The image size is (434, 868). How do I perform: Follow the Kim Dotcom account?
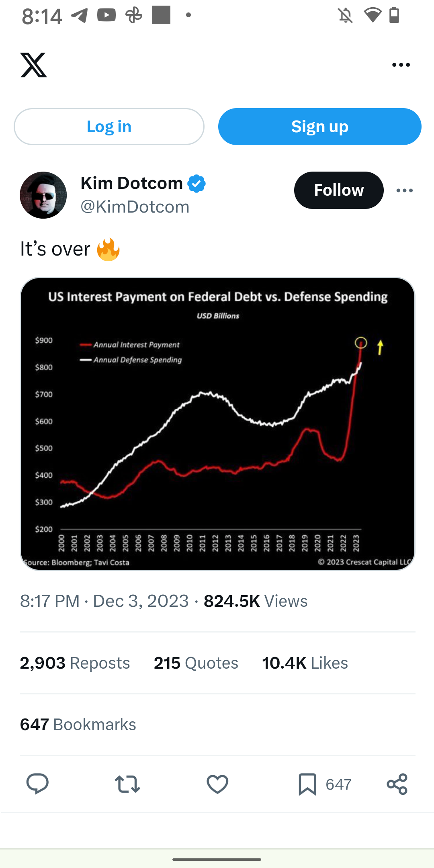tap(338, 190)
